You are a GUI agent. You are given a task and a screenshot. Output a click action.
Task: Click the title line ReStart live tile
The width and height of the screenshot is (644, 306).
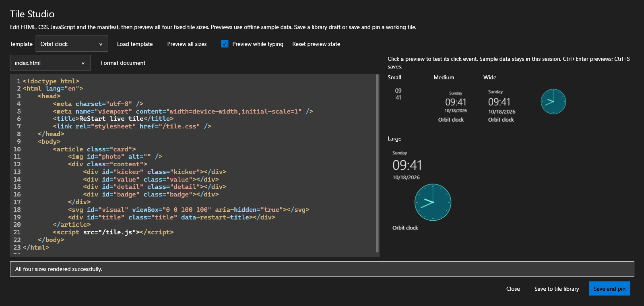113,118
